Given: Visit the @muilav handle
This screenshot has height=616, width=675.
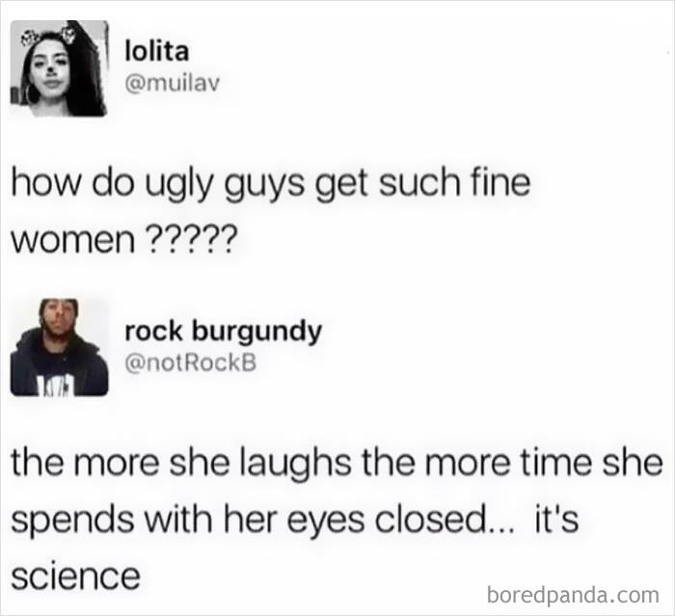Looking at the screenshot, I should [173, 83].
